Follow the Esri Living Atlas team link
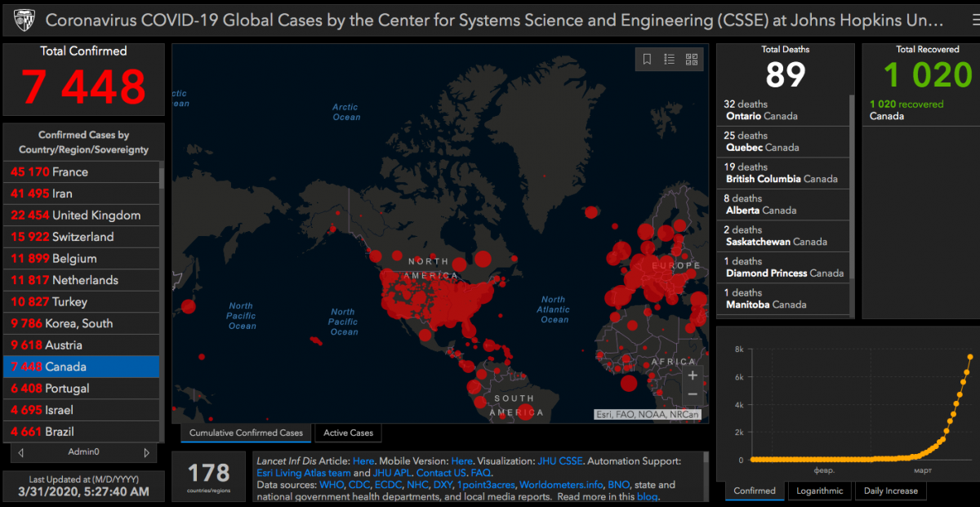The image size is (980, 507). point(303,473)
